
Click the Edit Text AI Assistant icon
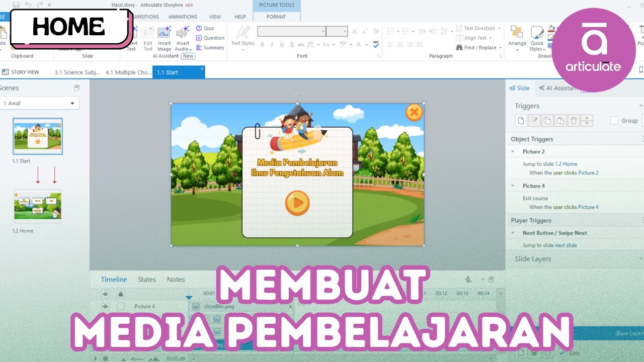click(147, 33)
